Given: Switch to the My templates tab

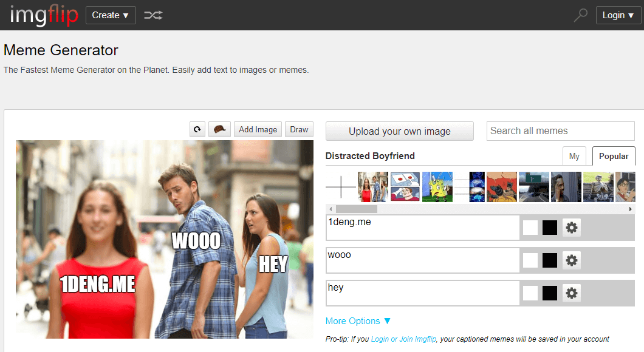Looking at the screenshot, I should [x=574, y=156].
